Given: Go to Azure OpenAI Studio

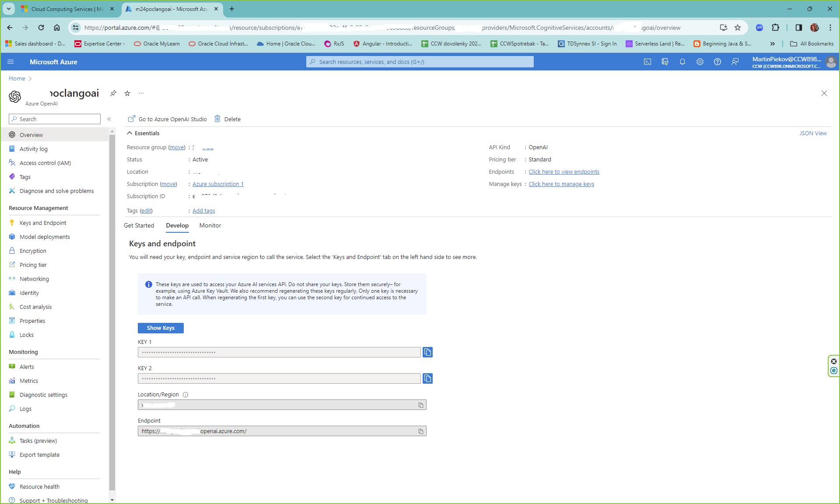Looking at the screenshot, I should [167, 119].
